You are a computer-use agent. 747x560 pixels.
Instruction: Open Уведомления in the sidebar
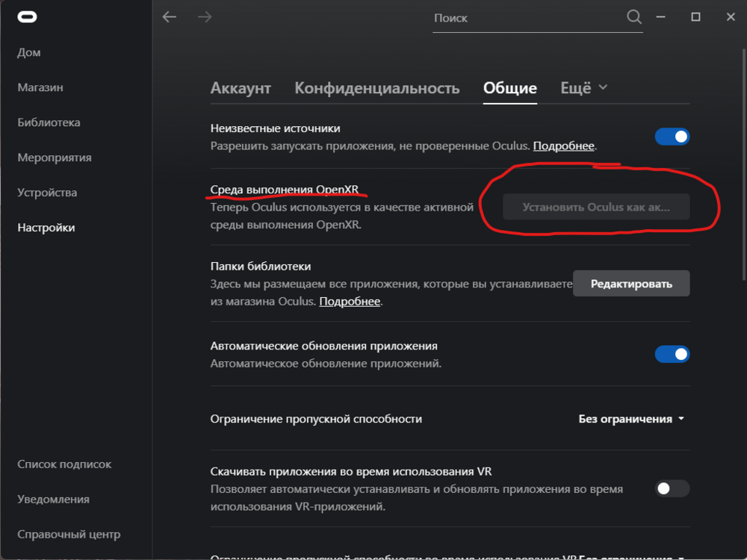[53, 499]
